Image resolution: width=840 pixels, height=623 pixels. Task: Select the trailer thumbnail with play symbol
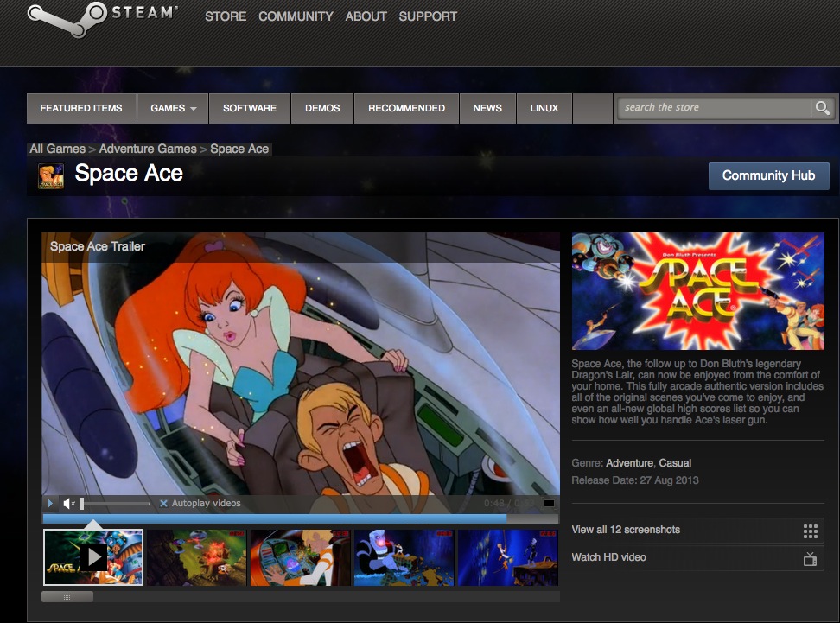click(x=93, y=557)
